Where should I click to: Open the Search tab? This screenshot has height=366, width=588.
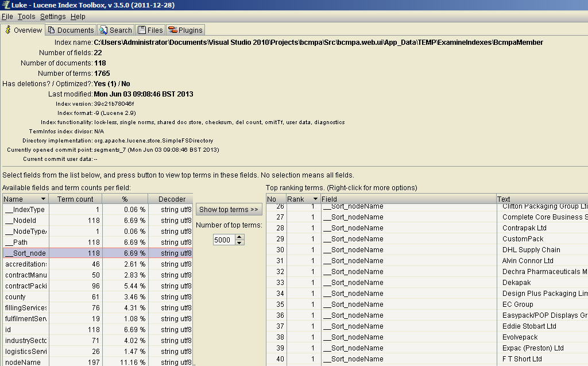115,30
